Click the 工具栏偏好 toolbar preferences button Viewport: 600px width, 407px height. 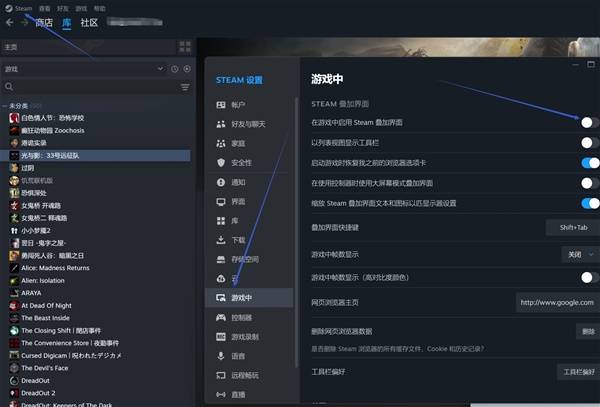point(578,372)
